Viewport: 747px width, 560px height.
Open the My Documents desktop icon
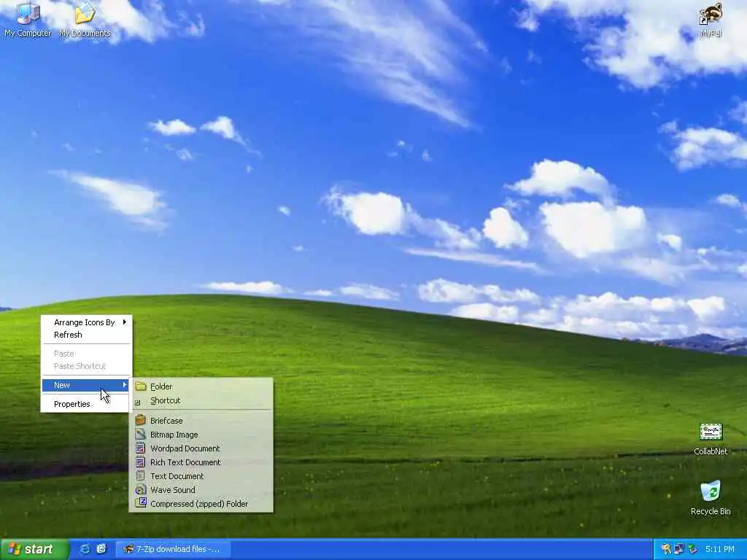pos(85,19)
